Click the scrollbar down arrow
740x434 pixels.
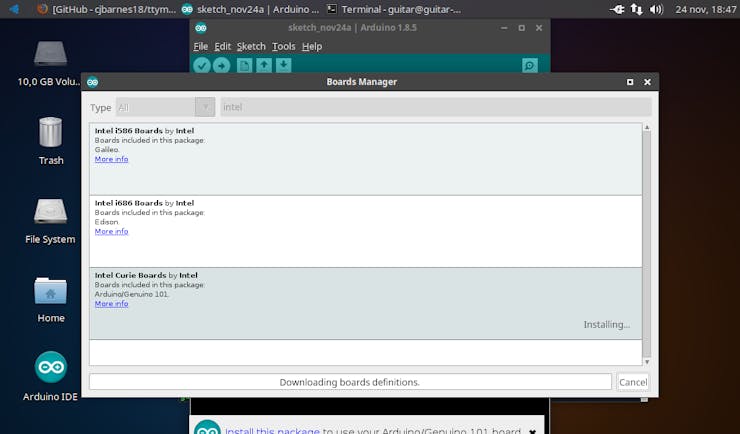point(647,361)
